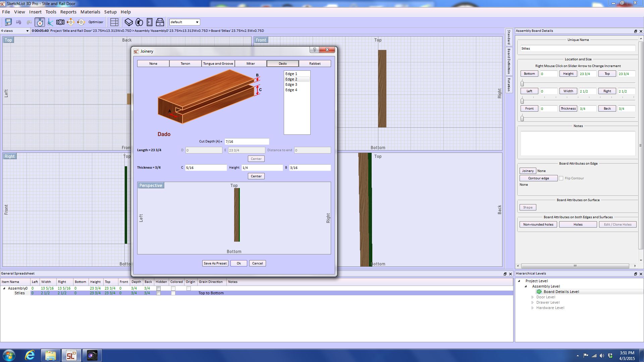Click Save As Preset button
The image size is (644, 362).
(x=215, y=263)
